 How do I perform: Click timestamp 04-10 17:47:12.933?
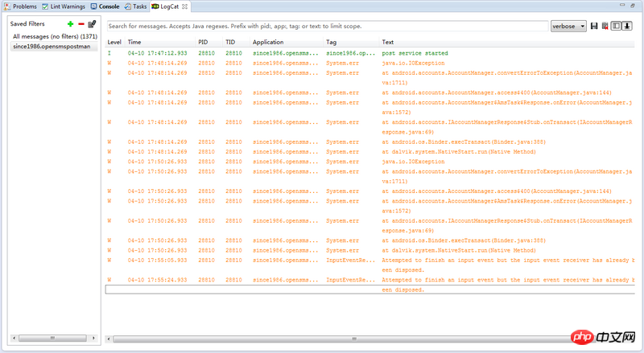point(157,53)
